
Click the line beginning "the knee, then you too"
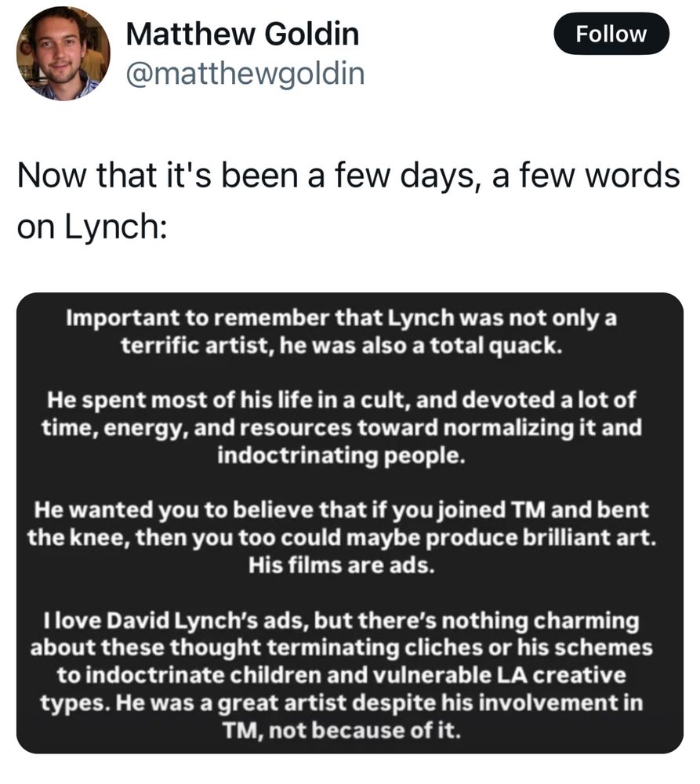[350, 539]
